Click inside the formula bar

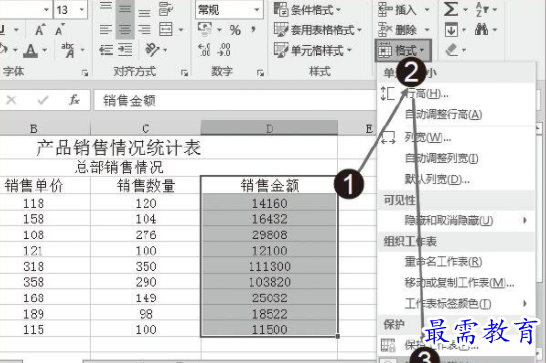point(235,101)
